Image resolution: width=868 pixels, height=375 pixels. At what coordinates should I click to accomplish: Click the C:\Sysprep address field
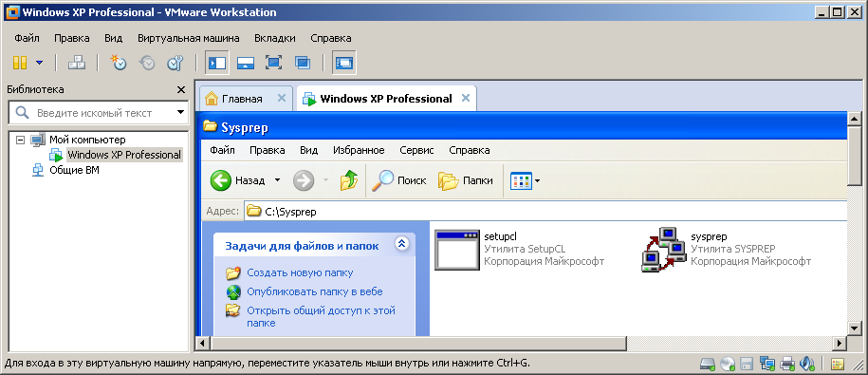545,212
